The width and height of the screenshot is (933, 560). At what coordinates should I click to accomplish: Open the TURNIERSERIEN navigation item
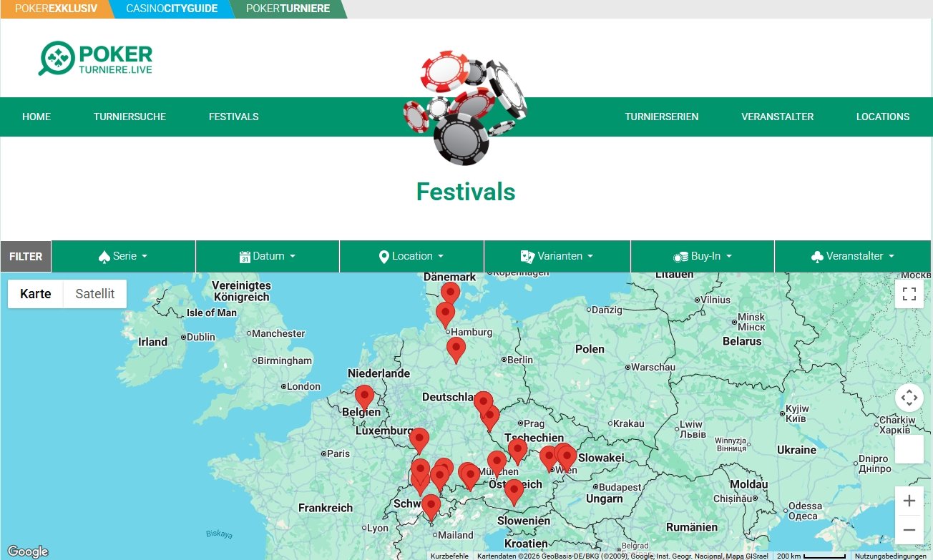[662, 117]
